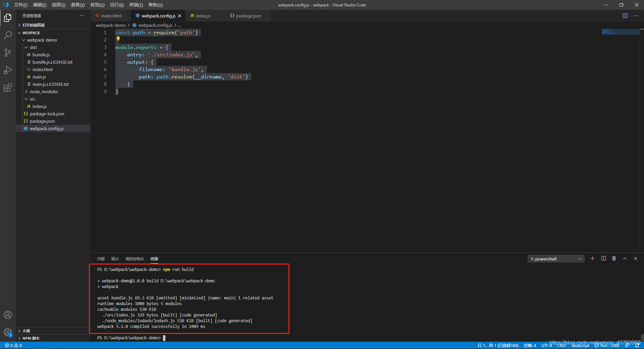
Task: Switch to the 调试控制台 panel tab
Action: [135, 259]
